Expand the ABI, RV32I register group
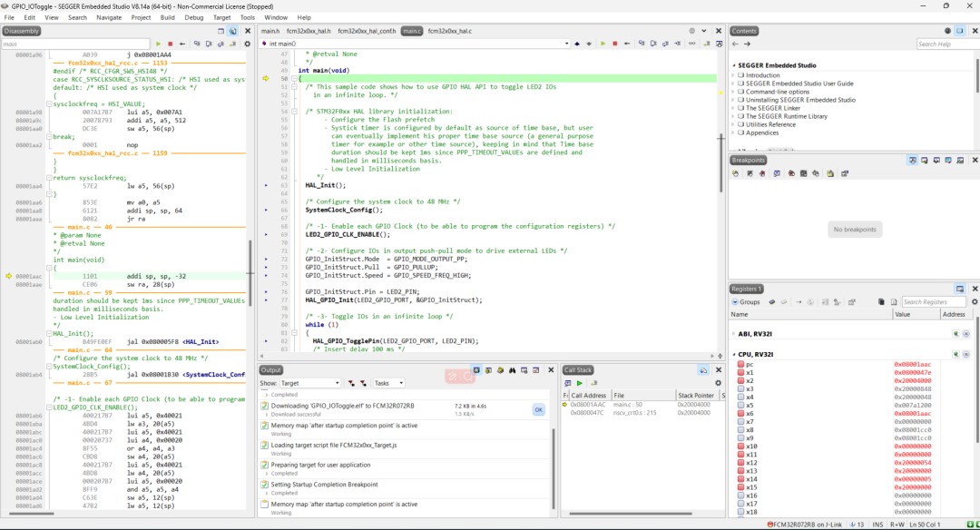This screenshot has width=980, height=530. coord(734,333)
